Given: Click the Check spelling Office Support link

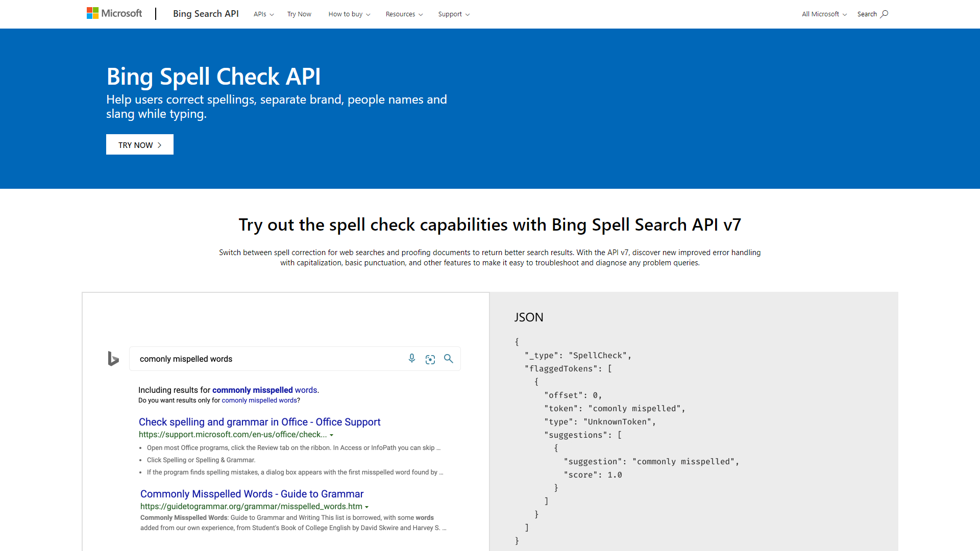Looking at the screenshot, I should [259, 422].
